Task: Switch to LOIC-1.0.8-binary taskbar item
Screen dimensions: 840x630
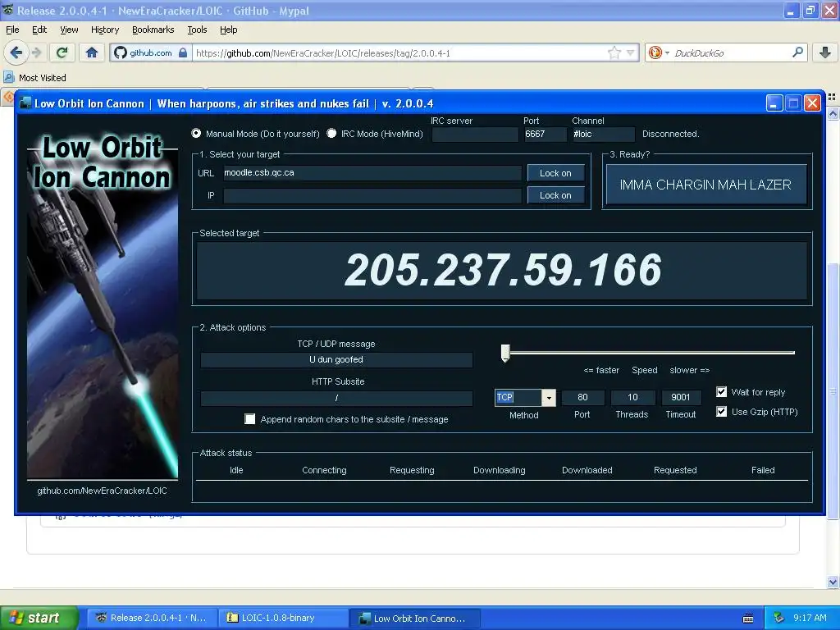Action: pos(283,619)
